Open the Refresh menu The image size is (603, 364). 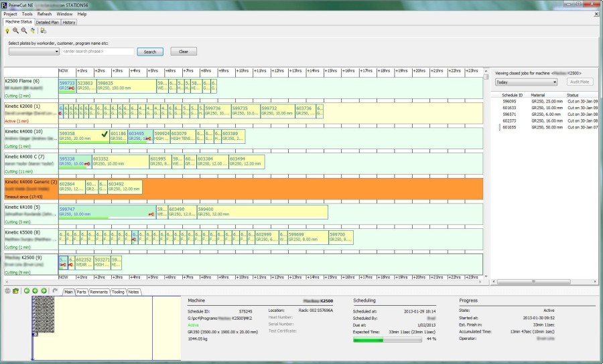[x=44, y=14]
